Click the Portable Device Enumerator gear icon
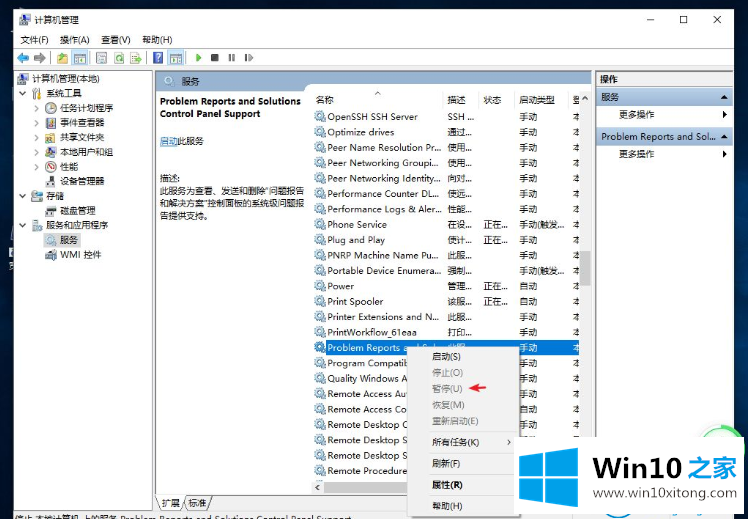The image size is (749, 519). point(320,270)
